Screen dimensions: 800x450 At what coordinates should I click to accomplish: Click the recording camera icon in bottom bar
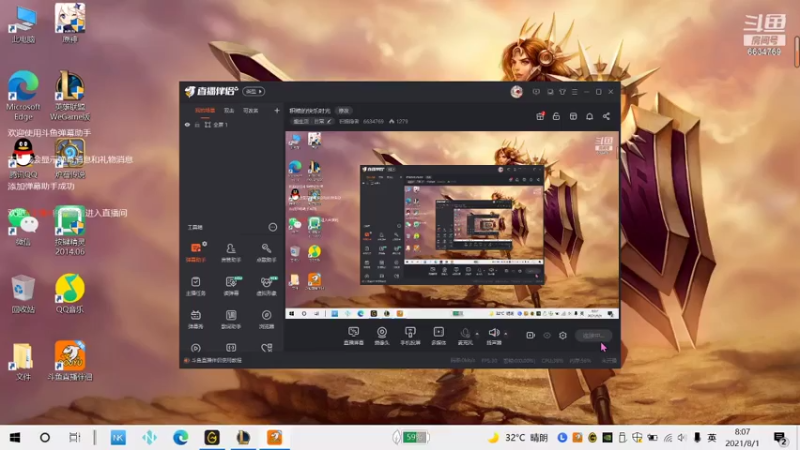[530, 335]
